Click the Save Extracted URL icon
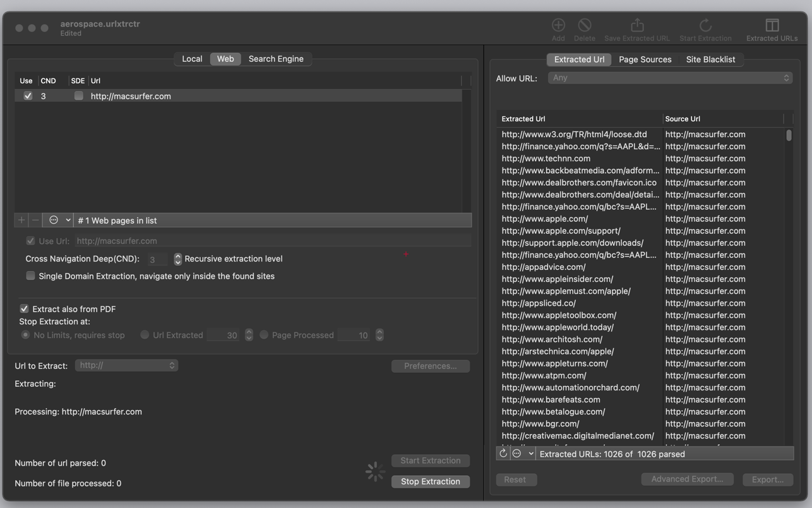 coord(637,25)
